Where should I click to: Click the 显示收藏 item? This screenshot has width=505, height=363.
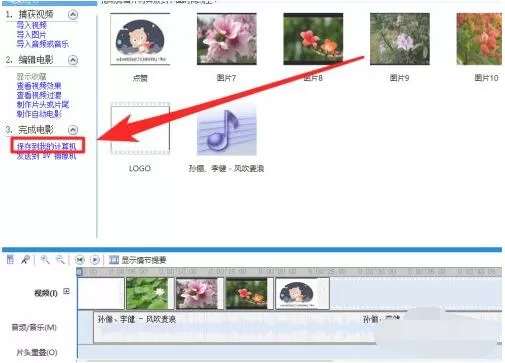point(32,77)
